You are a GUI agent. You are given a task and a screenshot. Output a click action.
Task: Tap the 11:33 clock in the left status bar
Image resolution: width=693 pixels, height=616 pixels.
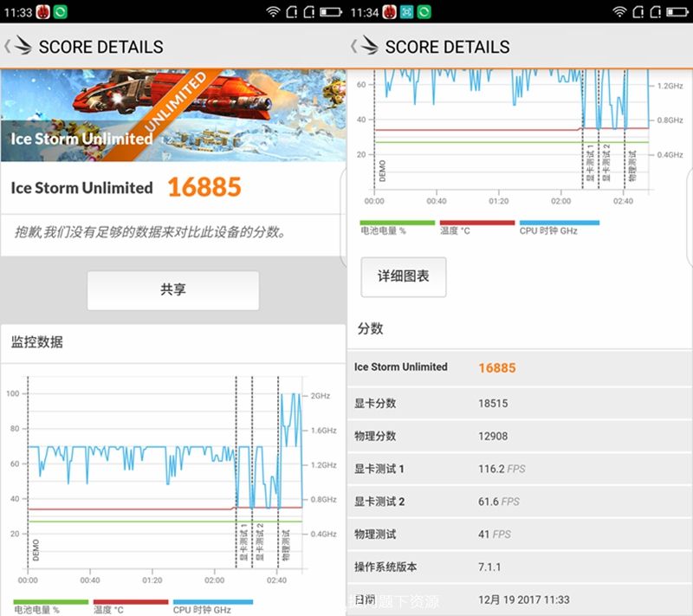click(17, 12)
